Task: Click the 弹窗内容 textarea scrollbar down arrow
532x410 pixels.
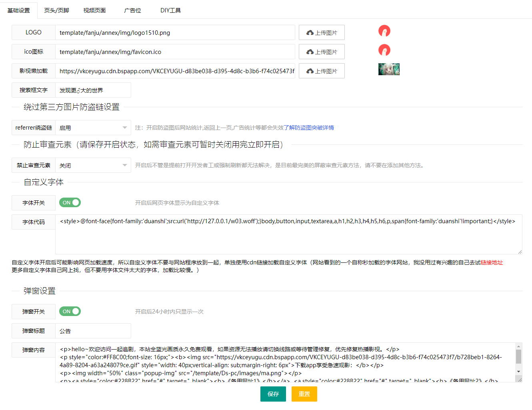Action: click(x=518, y=372)
